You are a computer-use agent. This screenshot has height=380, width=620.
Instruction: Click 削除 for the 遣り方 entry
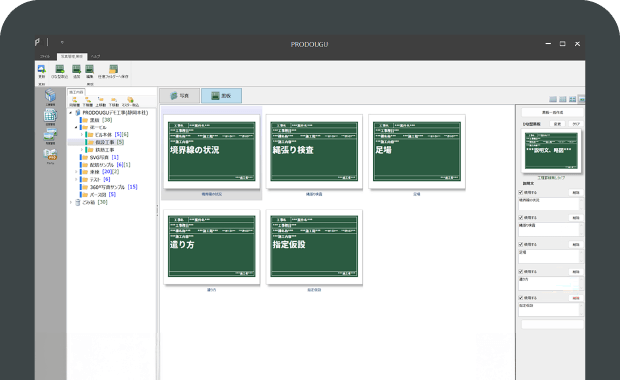(x=576, y=272)
